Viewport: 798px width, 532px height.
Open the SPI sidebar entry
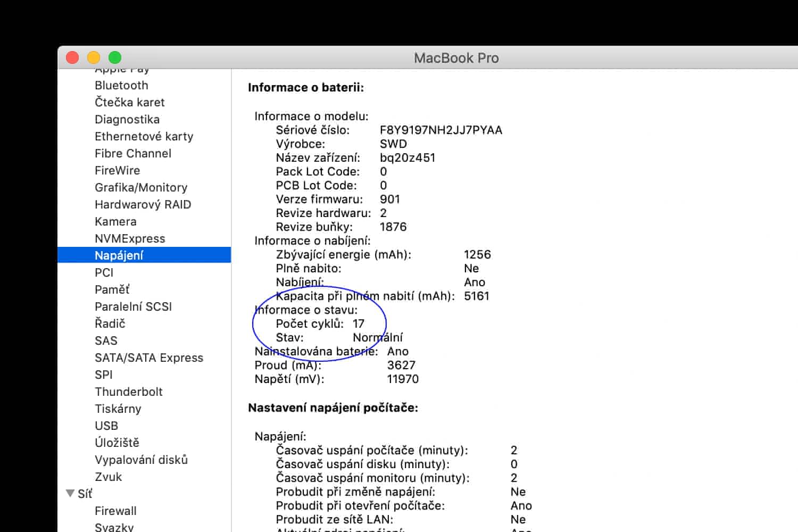(104, 375)
